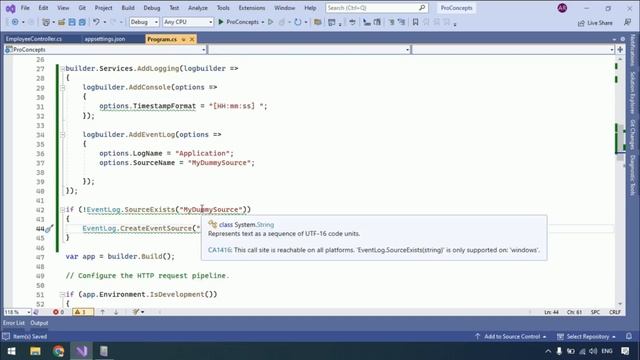Open File Explorer from taskbar
The image size is (640, 360).
point(35,351)
